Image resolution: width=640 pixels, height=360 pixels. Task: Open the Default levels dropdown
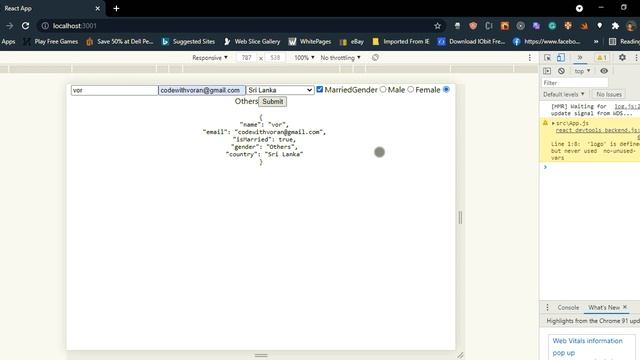pos(563,94)
